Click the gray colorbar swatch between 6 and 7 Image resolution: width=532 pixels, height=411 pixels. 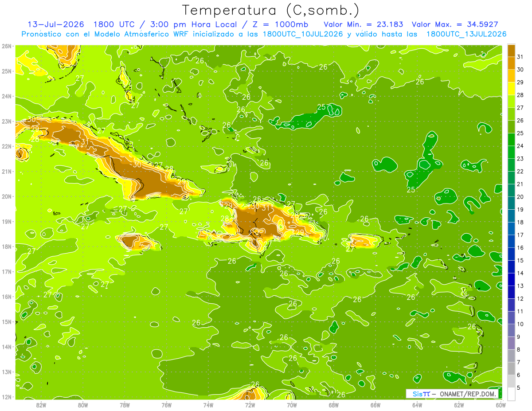coord(511,368)
